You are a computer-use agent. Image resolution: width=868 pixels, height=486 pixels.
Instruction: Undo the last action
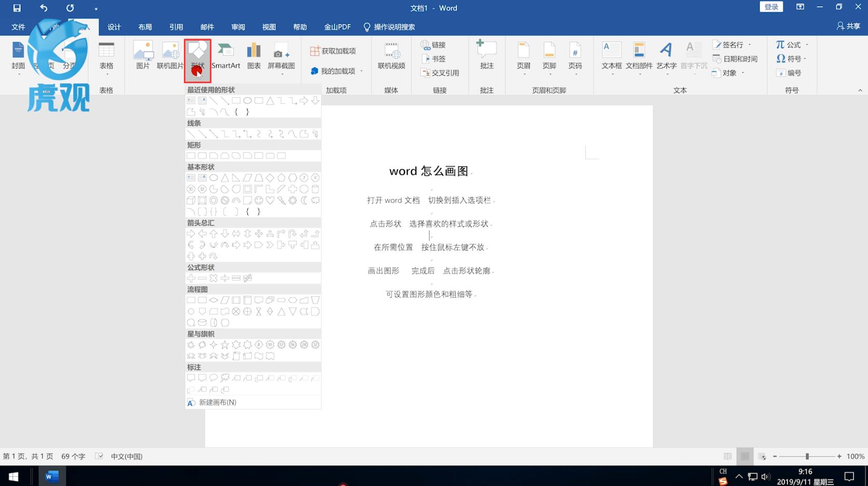[44, 8]
